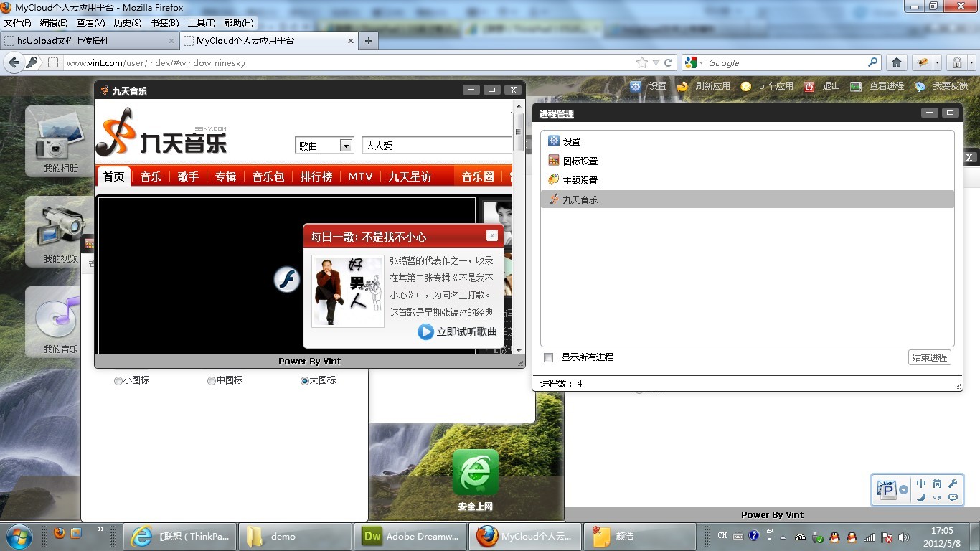The width and height of the screenshot is (980, 551).
Task: Open a new tab with the plus button
Action: tap(368, 41)
